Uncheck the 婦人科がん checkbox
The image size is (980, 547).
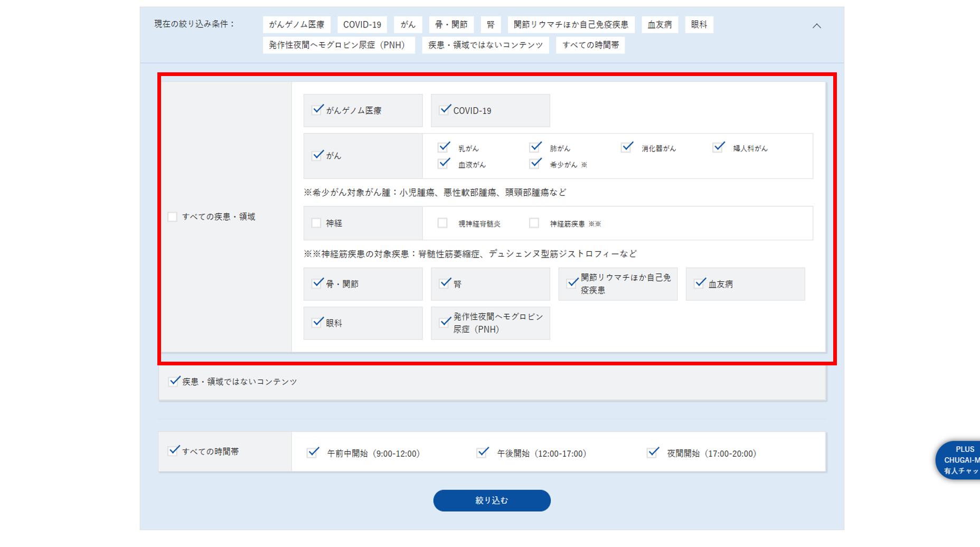tap(718, 147)
